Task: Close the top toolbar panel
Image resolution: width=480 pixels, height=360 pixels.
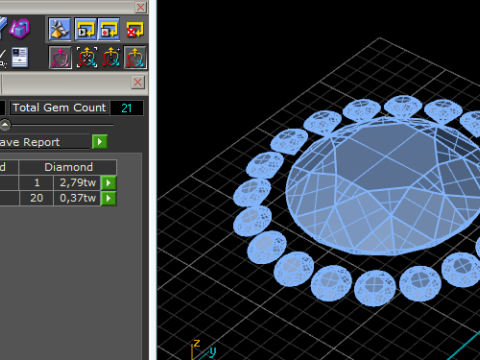Action: coord(140,7)
